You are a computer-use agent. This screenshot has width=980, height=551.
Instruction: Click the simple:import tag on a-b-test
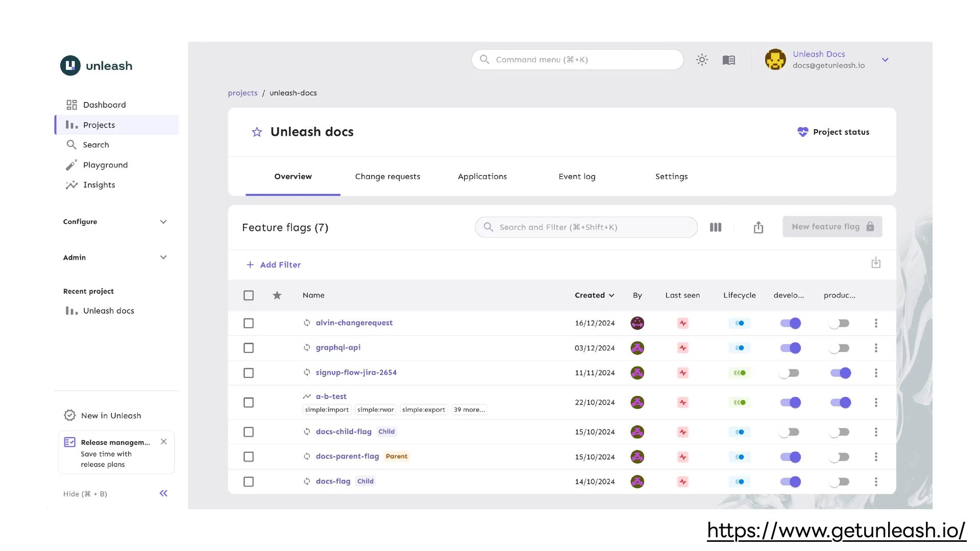pyautogui.click(x=327, y=410)
